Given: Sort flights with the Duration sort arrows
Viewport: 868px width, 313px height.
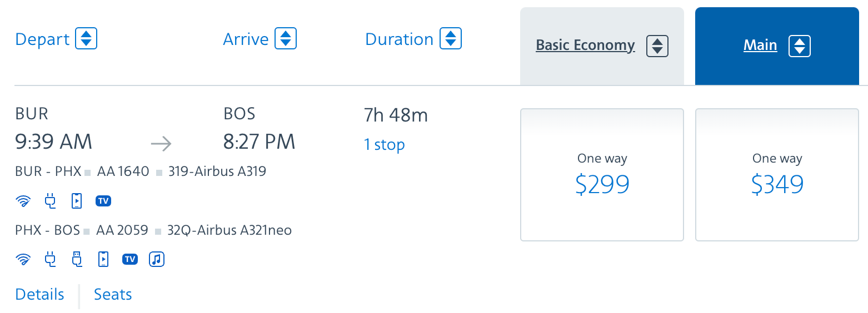Looking at the screenshot, I should click(x=451, y=39).
